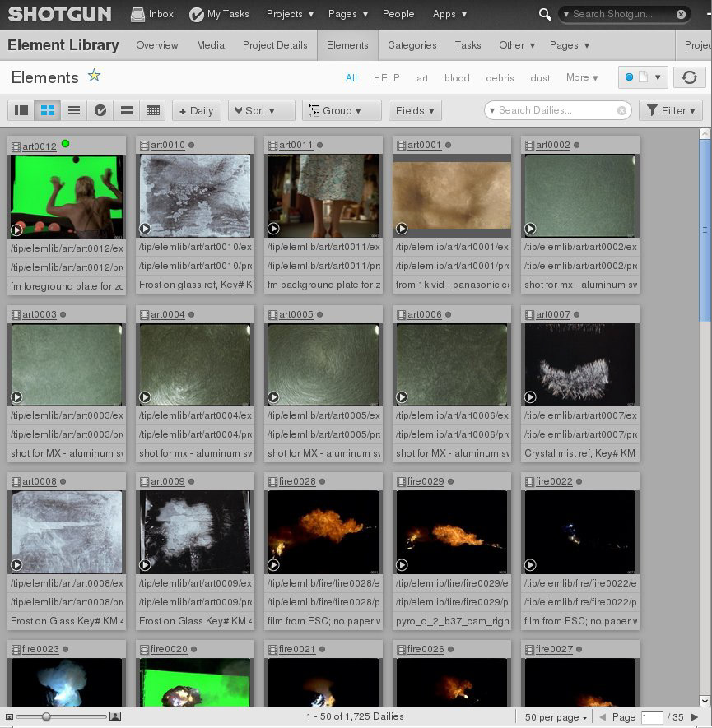Add a new Daily
This screenshot has width=712, height=728.
pos(197,110)
